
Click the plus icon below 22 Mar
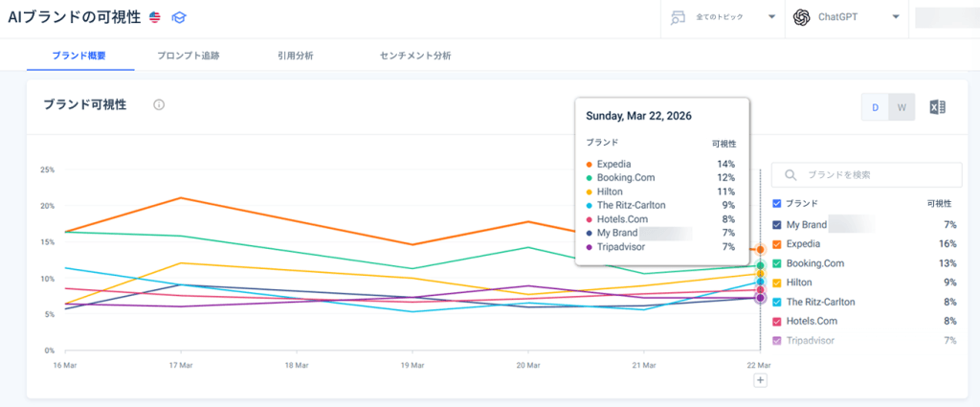pos(760,380)
